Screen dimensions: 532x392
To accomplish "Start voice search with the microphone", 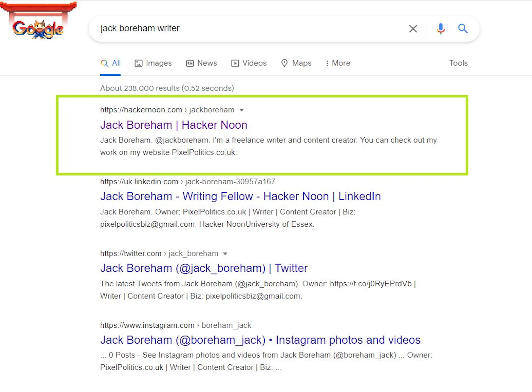I will (x=441, y=29).
